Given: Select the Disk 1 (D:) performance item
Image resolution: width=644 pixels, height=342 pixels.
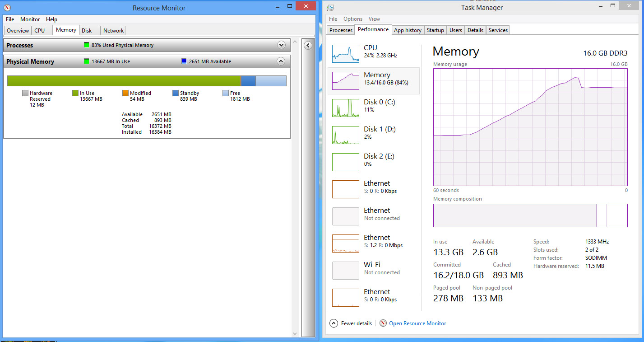Looking at the screenshot, I should pos(374,135).
